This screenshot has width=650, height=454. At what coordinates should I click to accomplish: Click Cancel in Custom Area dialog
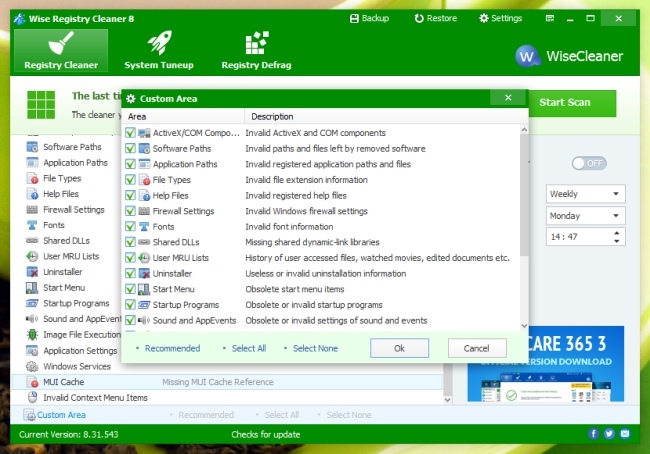click(x=477, y=348)
